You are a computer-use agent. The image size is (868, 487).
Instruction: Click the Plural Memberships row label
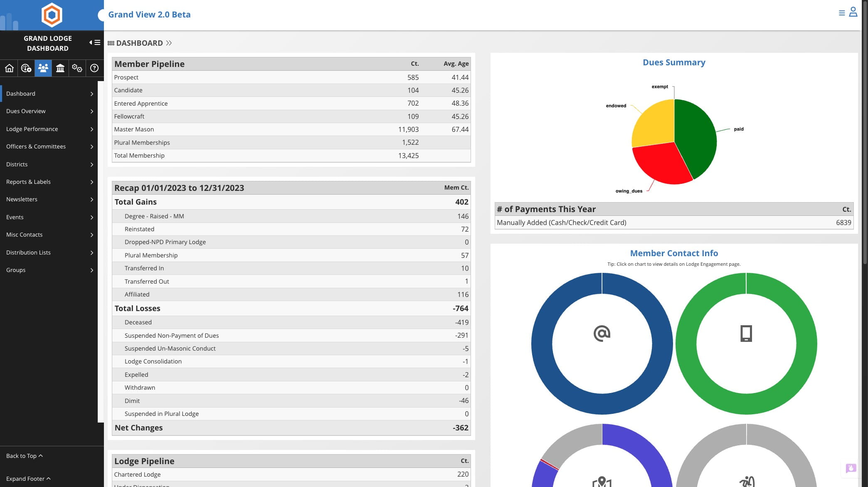(142, 143)
